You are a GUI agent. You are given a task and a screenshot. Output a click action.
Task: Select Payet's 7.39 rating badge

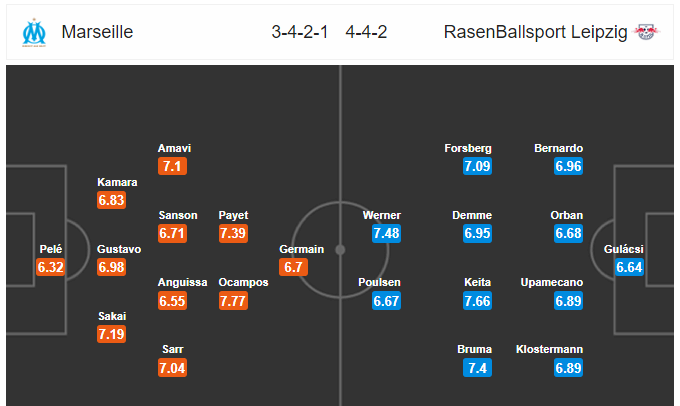233,233
